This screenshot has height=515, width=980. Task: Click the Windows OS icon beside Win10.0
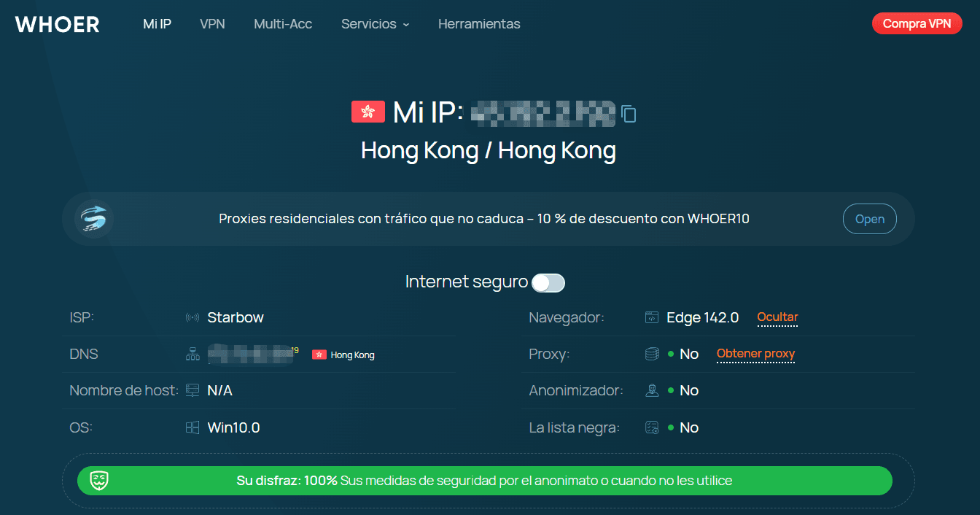click(192, 428)
